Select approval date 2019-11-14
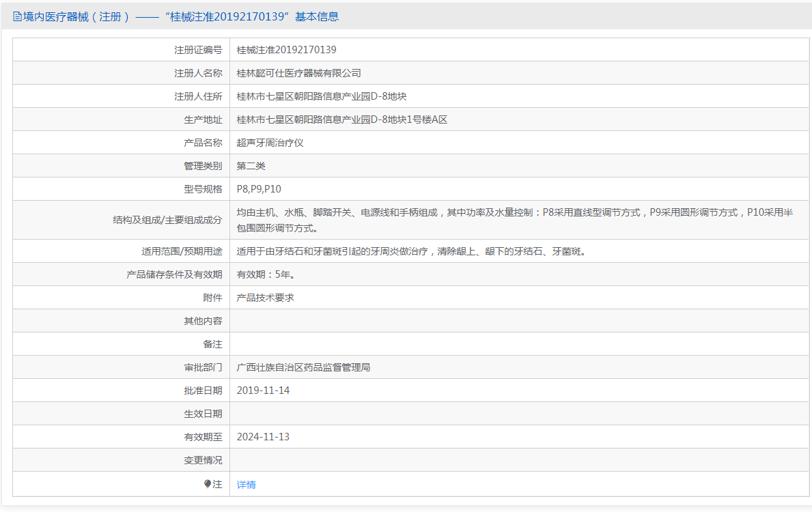Viewport: 812px width, 512px height. coord(263,390)
